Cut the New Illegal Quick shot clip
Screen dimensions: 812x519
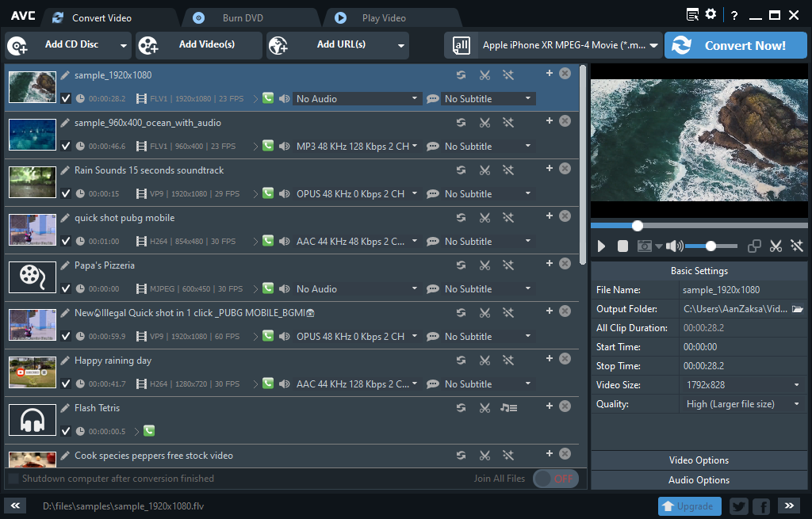click(x=485, y=313)
